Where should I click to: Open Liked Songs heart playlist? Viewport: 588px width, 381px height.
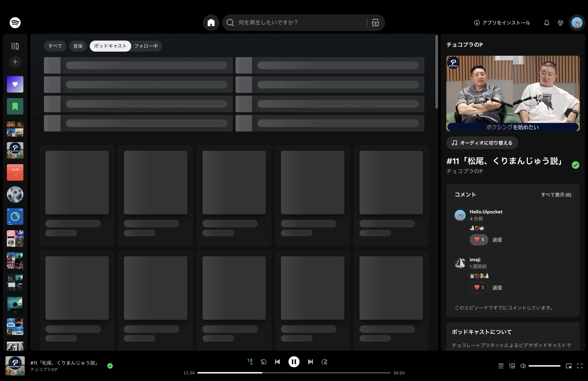pos(15,84)
